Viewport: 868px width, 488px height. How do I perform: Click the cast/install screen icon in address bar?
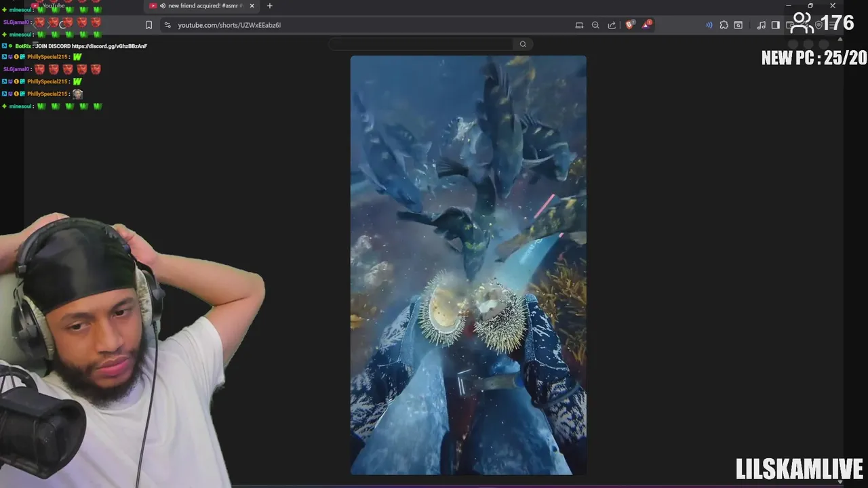tap(579, 25)
